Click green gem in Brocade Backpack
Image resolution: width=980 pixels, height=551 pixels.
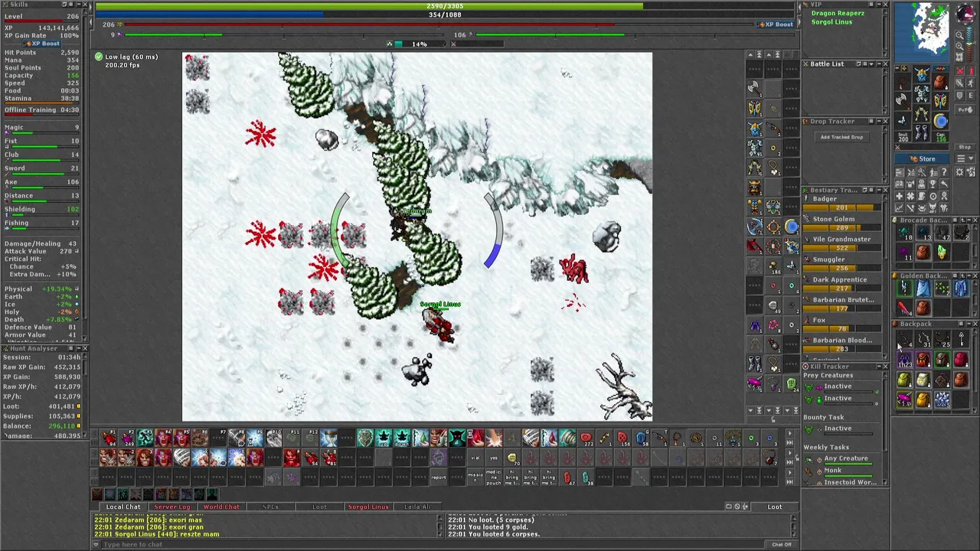942,252
